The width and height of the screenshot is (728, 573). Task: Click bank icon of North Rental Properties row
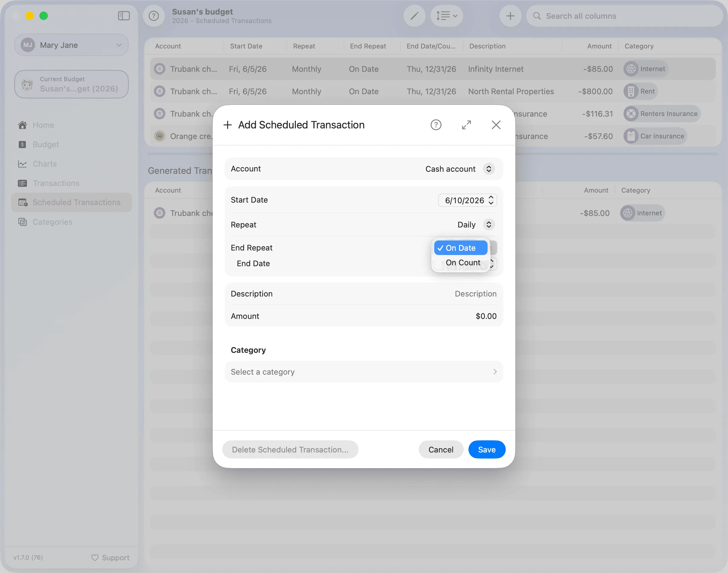coord(160,91)
